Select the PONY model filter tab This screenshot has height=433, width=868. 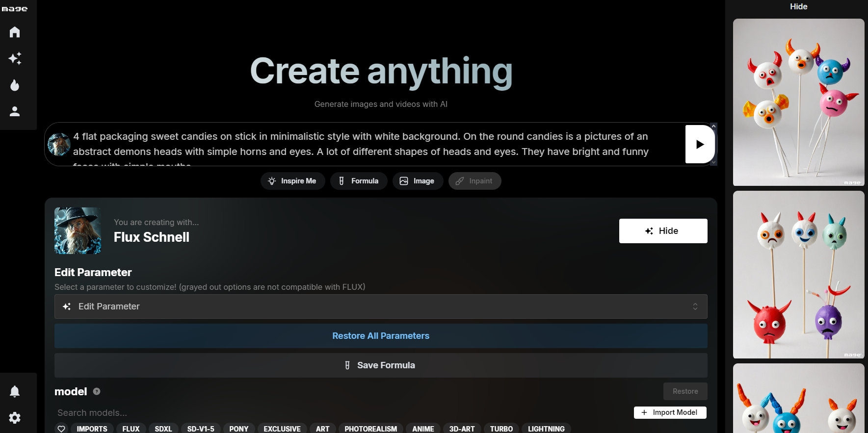click(239, 429)
